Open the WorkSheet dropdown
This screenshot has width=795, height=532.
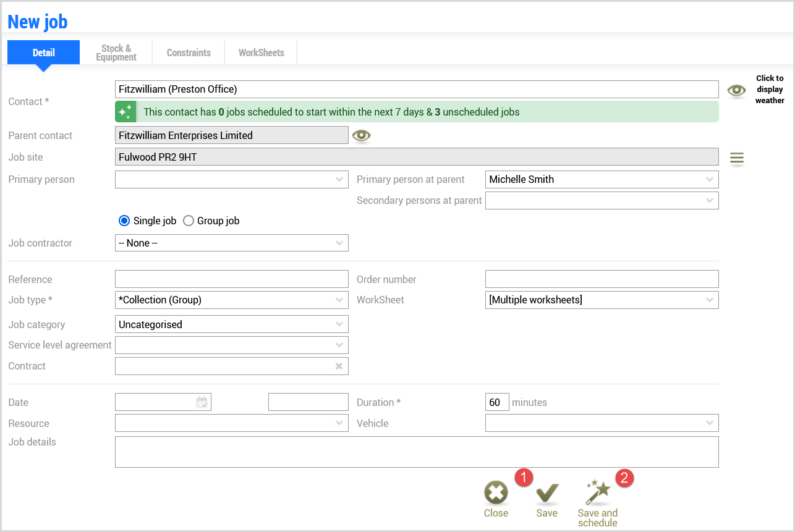[602, 300]
